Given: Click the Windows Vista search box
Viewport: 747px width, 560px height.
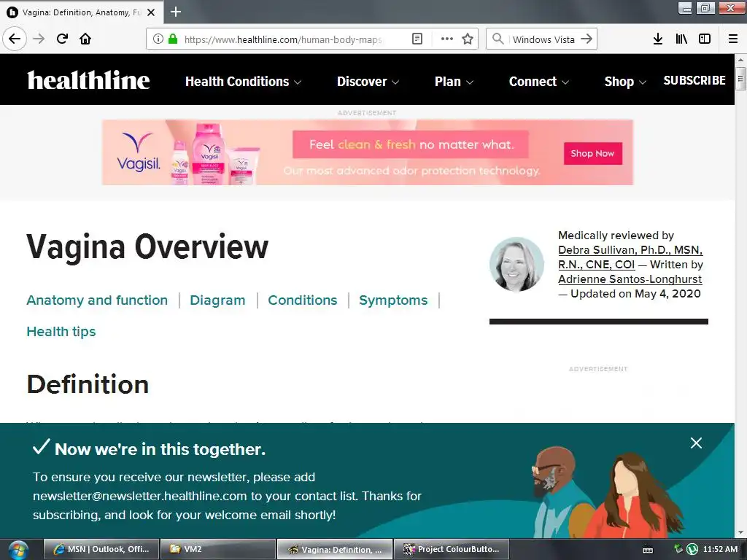Looking at the screenshot, I should 543,39.
